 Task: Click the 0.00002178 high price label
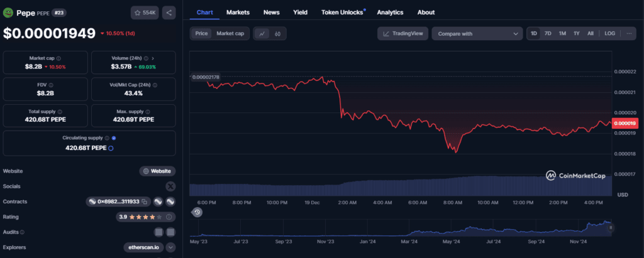click(x=206, y=77)
